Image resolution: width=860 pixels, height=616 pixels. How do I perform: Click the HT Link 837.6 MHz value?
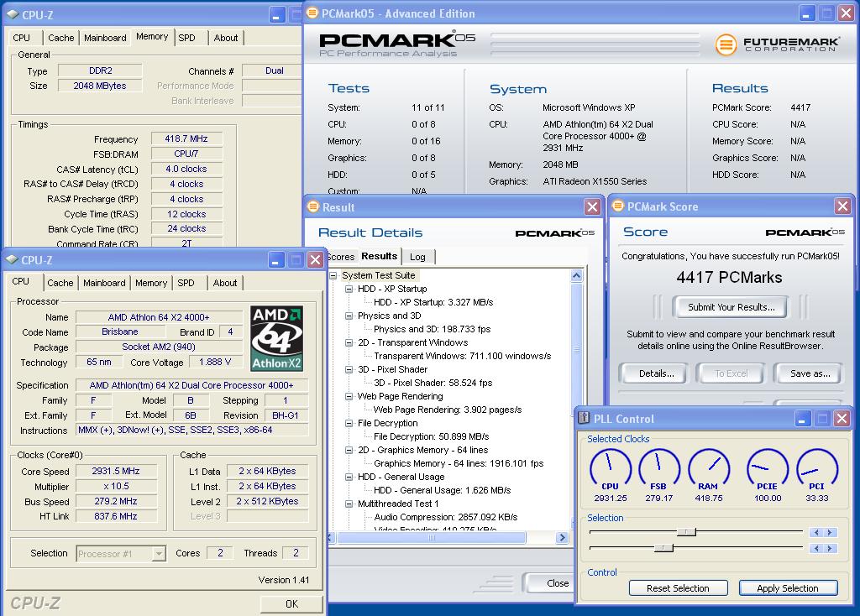click(x=116, y=515)
